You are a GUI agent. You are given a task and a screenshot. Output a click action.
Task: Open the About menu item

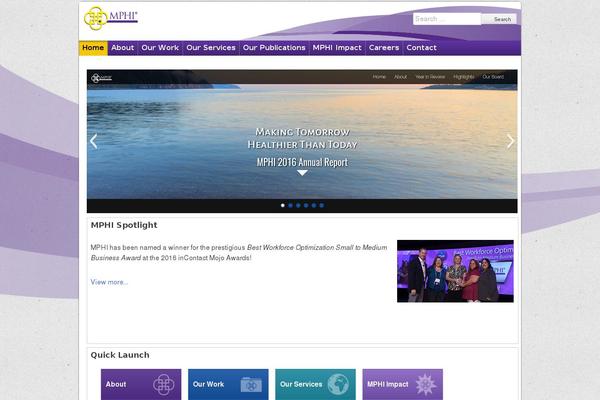pos(122,48)
